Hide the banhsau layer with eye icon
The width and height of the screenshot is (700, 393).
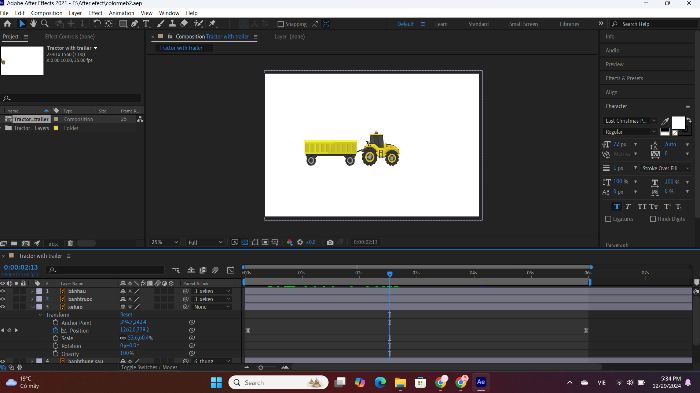click(x=3, y=291)
